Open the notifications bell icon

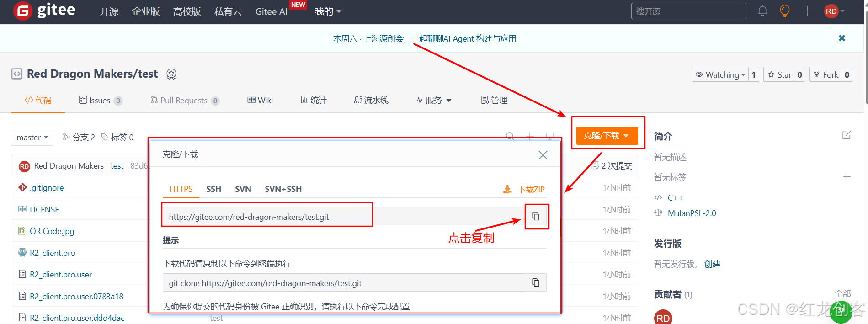762,11
